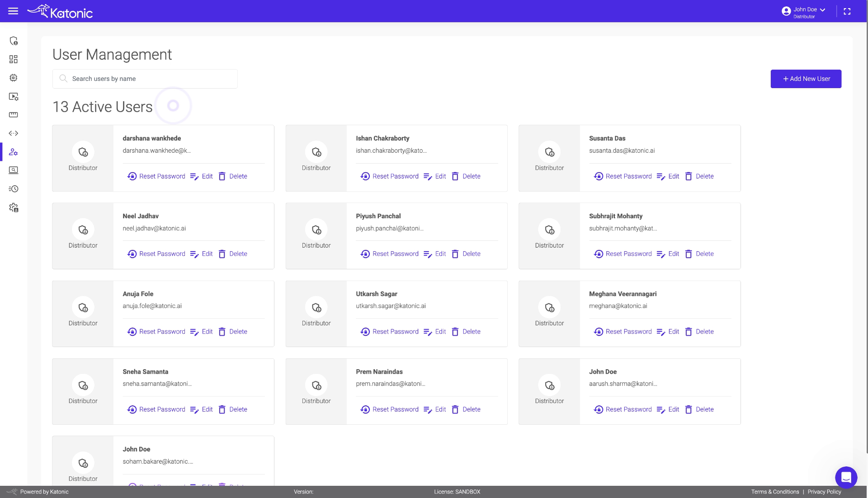
Task: Open the activity history clock icon
Action: point(14,189)
